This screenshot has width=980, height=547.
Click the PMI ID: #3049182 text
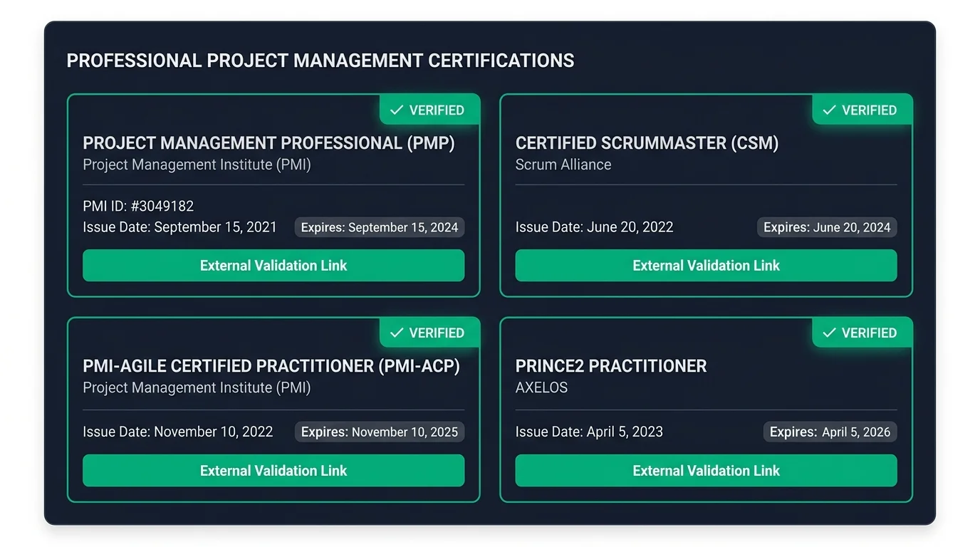point(138,207)
